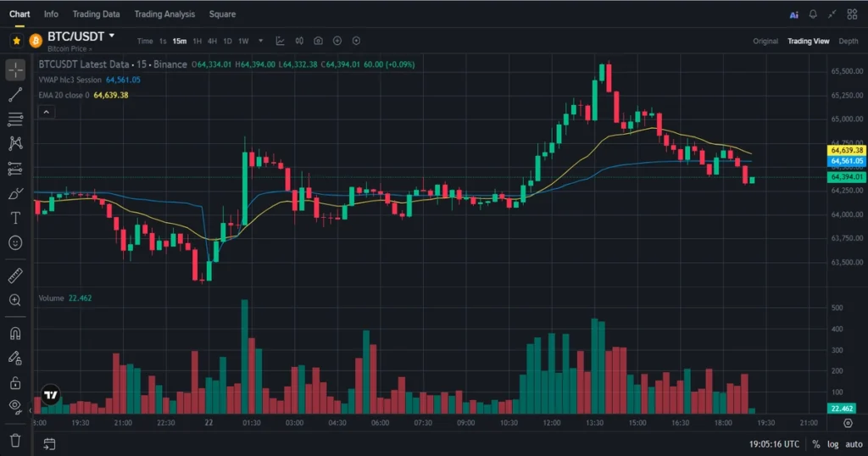Select the crosshair cursor tool

point(15,70)
